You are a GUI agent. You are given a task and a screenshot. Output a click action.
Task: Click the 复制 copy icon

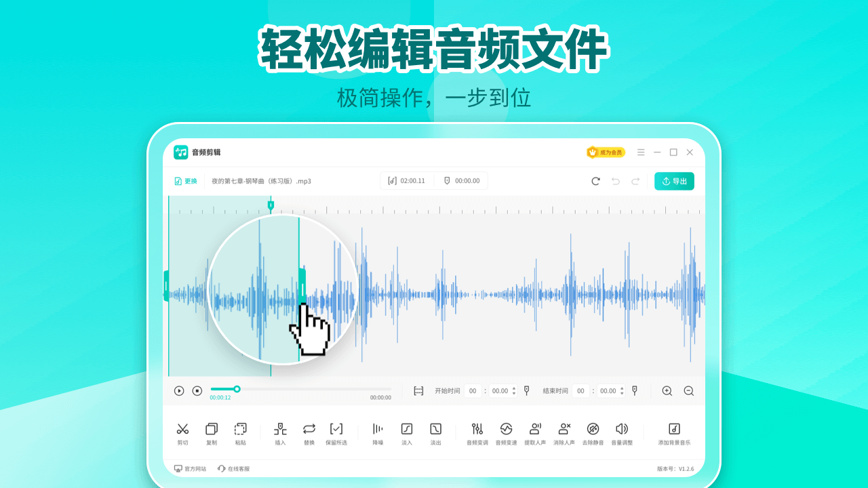(x=212, y=428)
